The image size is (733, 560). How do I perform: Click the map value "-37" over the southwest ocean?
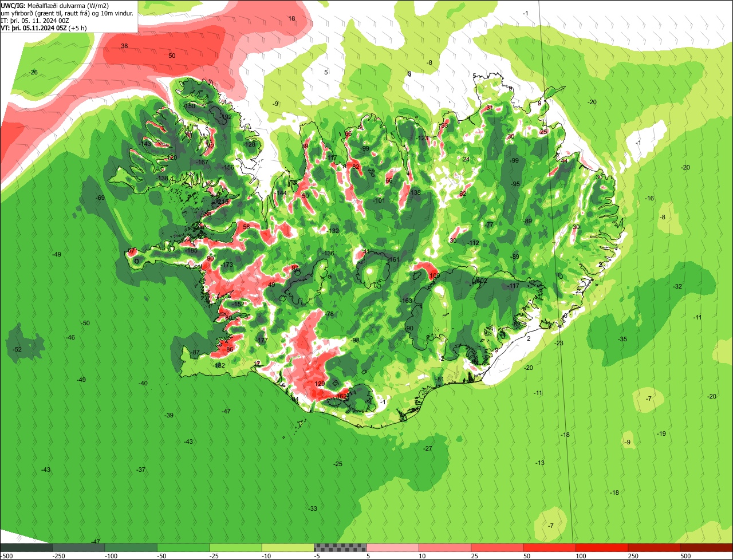pos(141,470)
